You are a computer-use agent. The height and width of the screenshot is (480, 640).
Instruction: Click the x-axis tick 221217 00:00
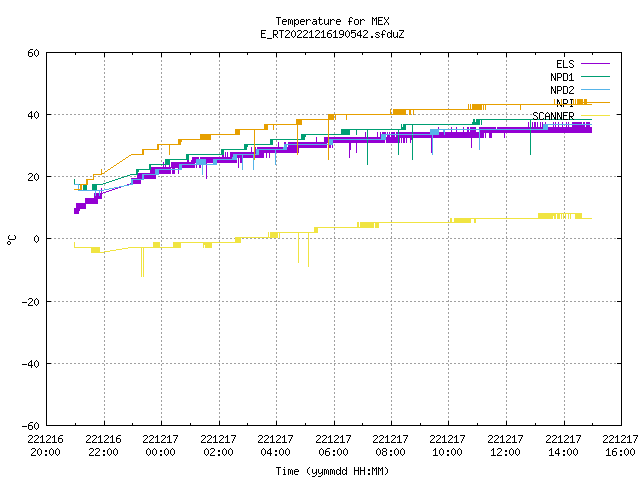[x=160, y=446]
